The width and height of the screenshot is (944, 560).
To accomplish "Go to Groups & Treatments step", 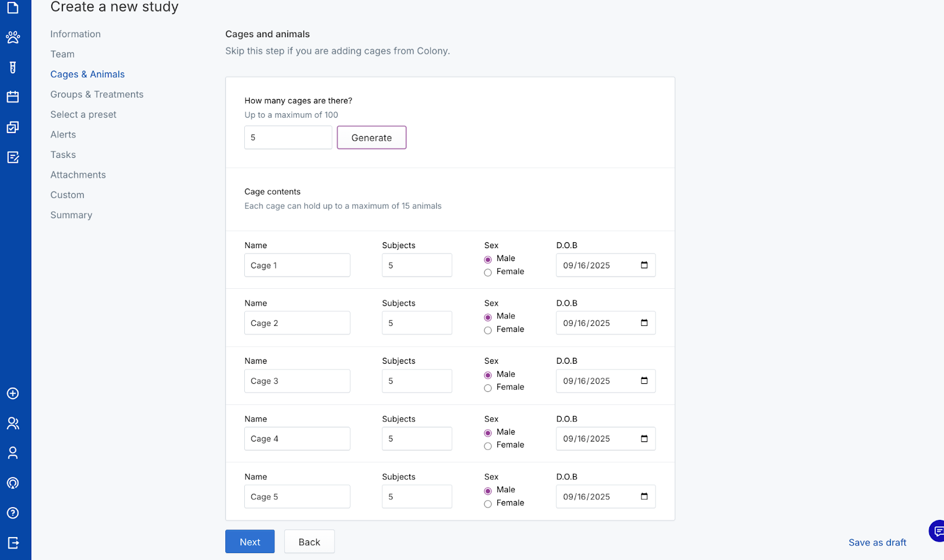I will (x=97, y=94).
